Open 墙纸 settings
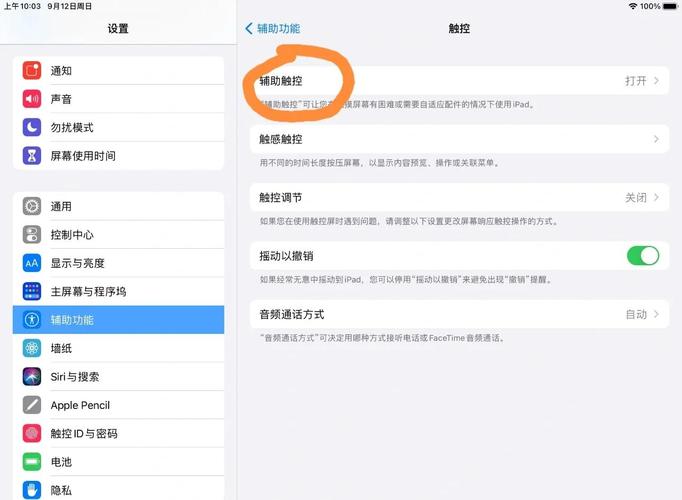682x500 pixels. click(118, 348)
